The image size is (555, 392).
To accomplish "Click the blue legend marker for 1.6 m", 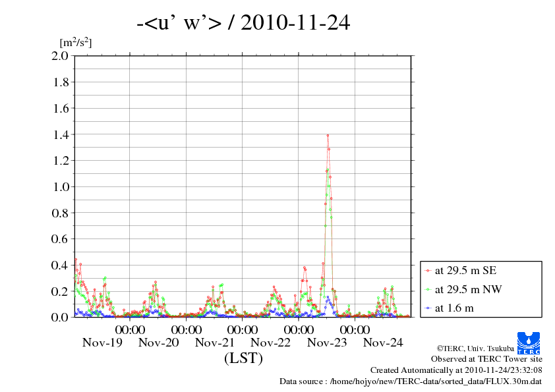I will 428,308.
